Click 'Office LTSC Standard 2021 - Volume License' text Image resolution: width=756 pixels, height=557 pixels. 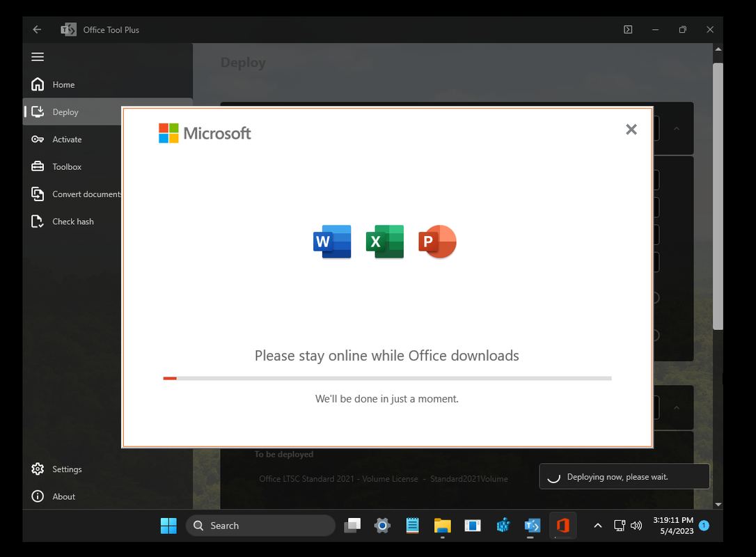pyautogui.click(x=338, y=479)
